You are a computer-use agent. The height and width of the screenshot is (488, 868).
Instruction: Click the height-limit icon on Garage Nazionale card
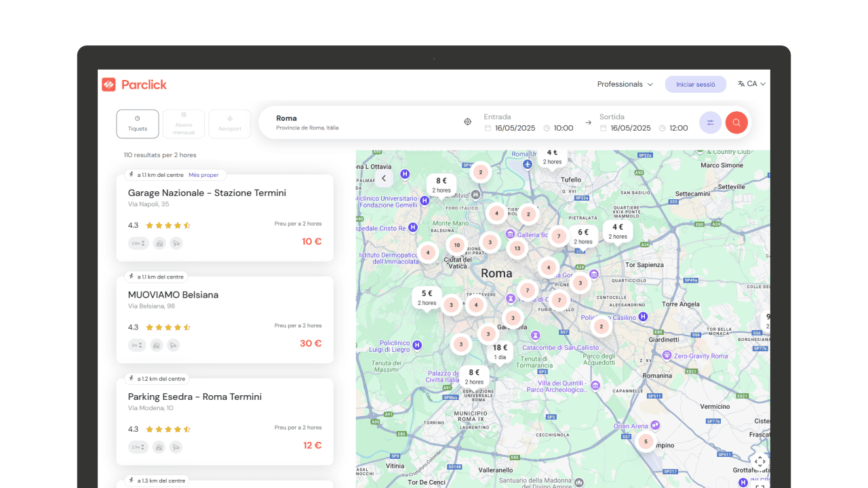coord(138,243)
